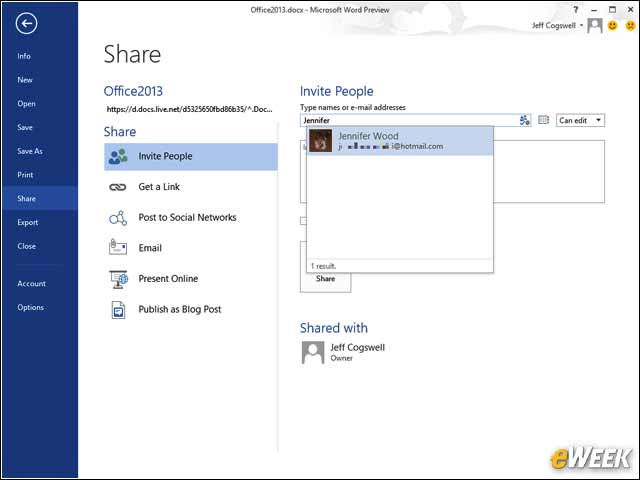Select the Share sidebar item
The width and height of the screenshot is (640, 480).
pyautogui.click(x=40, y=198)
